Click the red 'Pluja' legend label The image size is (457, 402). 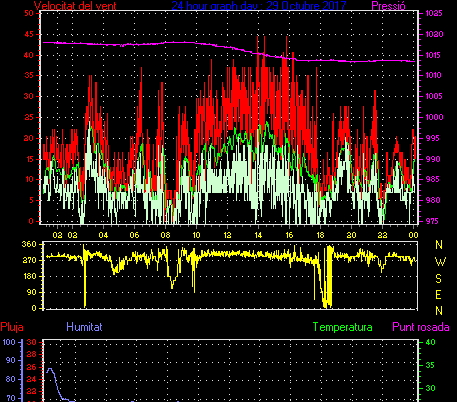12,327
